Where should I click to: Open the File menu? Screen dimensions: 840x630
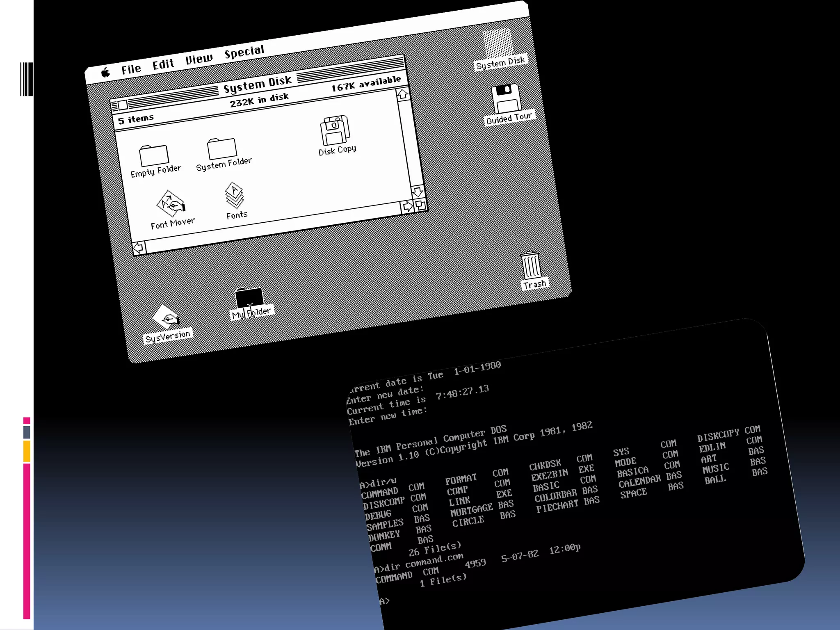131,69
